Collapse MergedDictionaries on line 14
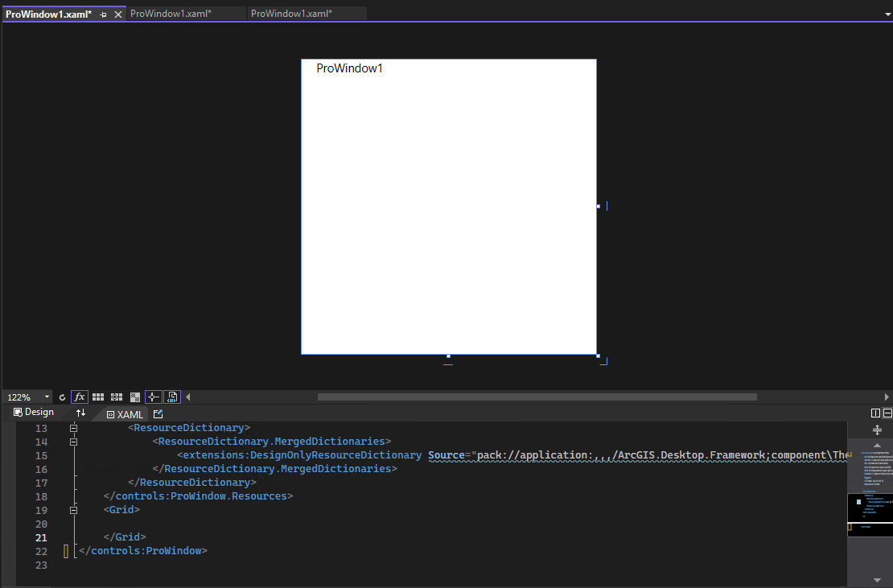Screen dimensions: 893x588 tap(73, 441)
